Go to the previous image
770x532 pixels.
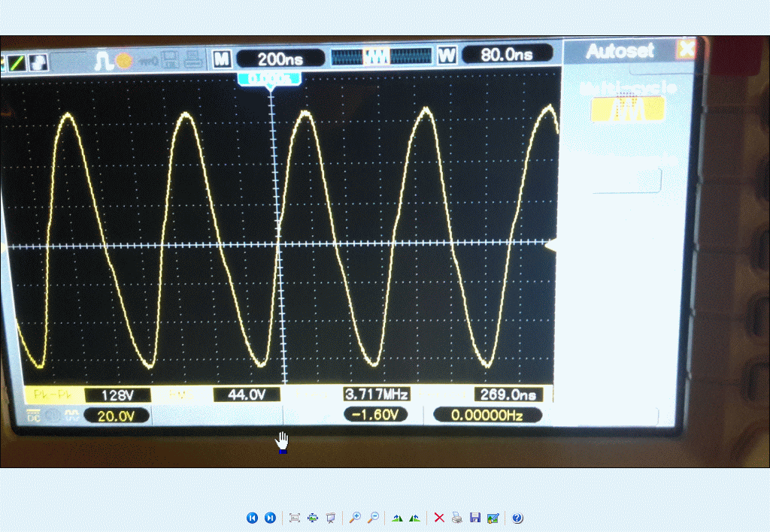tap(252, 518)
